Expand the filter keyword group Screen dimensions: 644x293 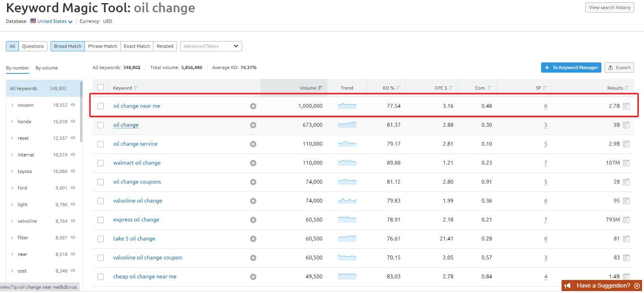12,238
